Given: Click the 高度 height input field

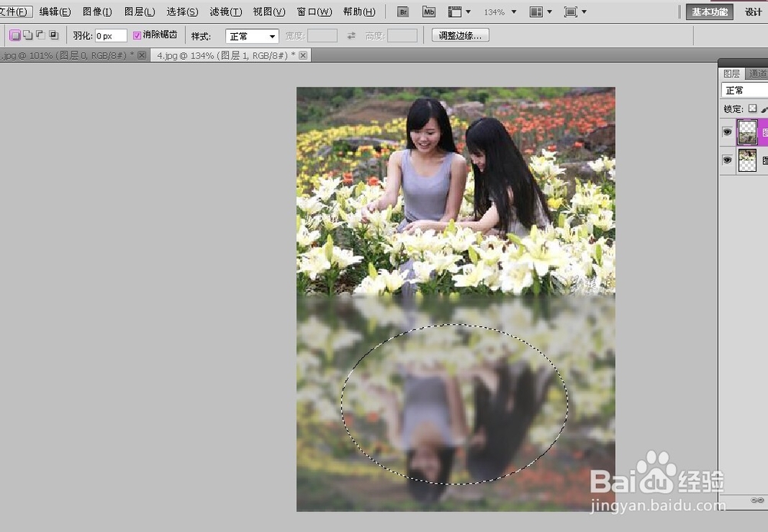Looking at the screenshot, I should [402, 36].
